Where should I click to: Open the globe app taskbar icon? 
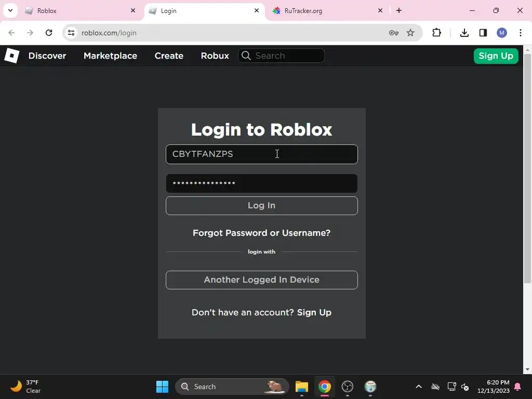pos(370,387)
